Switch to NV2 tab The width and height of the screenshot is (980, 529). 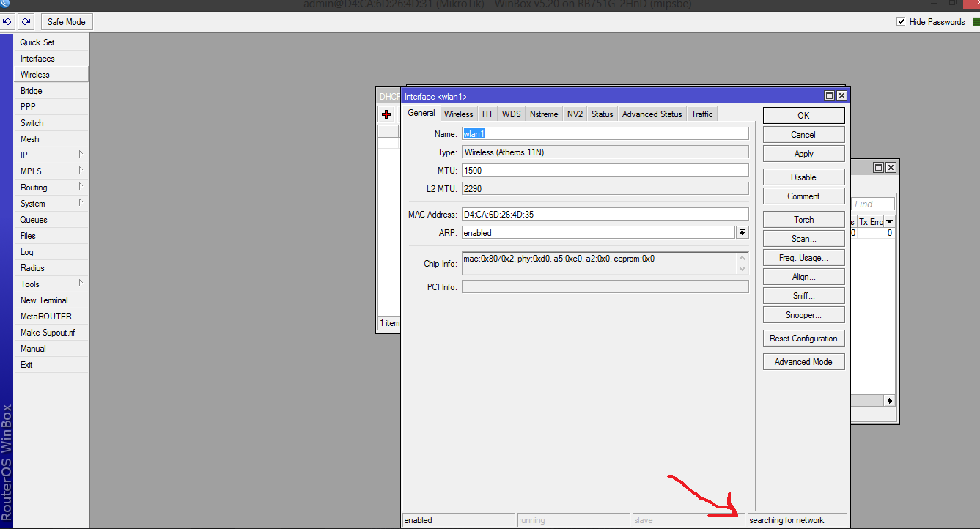575,114
